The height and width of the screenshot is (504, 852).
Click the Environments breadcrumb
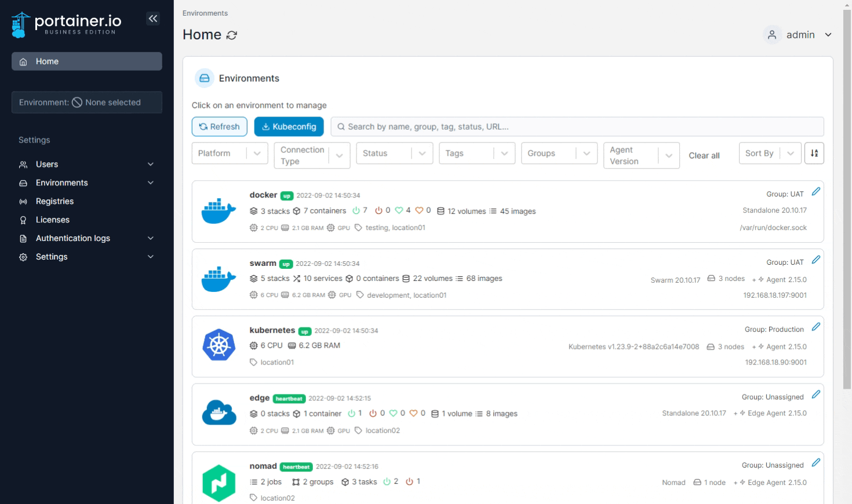205,13
